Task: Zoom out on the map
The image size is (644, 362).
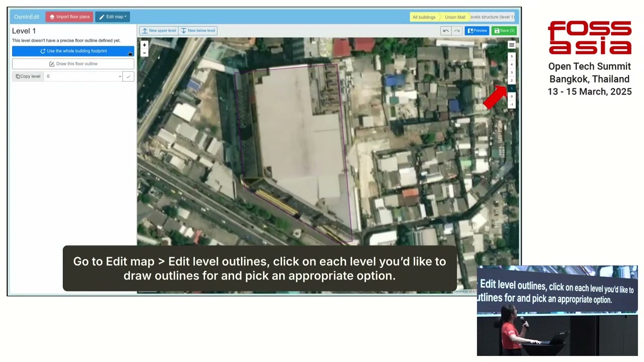Action: pyautogui.click(x=144, y=53)
